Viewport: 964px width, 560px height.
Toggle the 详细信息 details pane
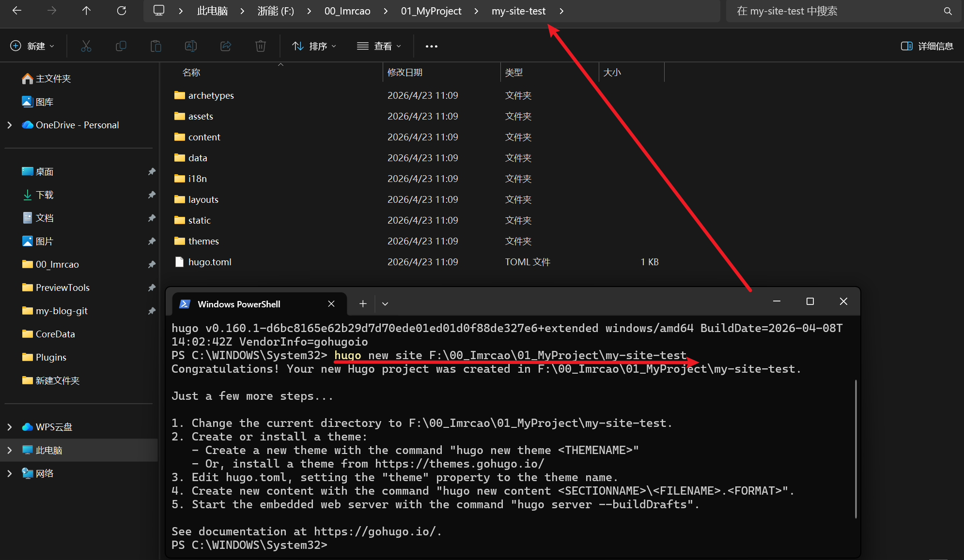pyautogui.click(x=927, y=46)
